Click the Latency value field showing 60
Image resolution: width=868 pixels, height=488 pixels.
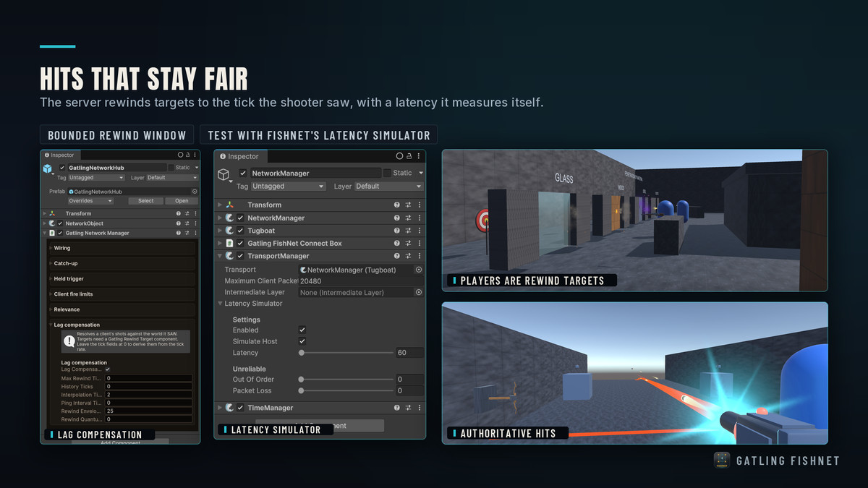[409, 353]
